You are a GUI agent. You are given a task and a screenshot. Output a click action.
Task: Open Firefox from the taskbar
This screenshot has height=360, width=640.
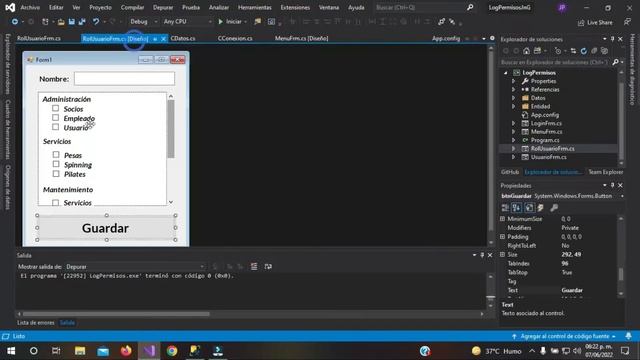click(x=126, y=351)
